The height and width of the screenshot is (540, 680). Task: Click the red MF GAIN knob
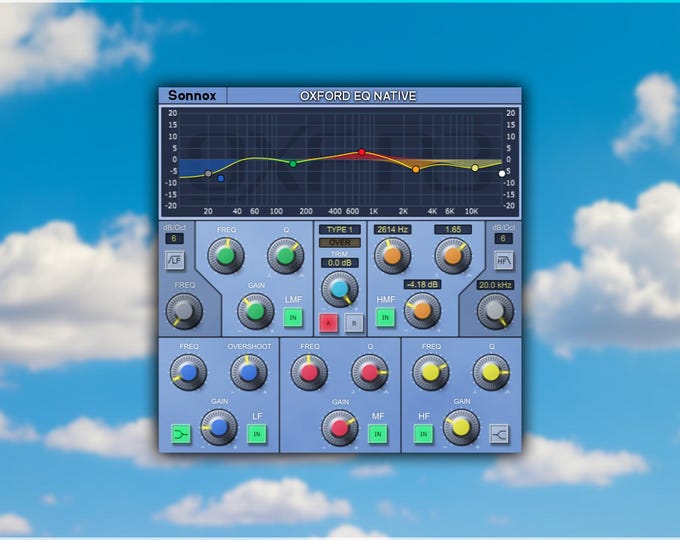pyautogui.click(x=340, y=428)
